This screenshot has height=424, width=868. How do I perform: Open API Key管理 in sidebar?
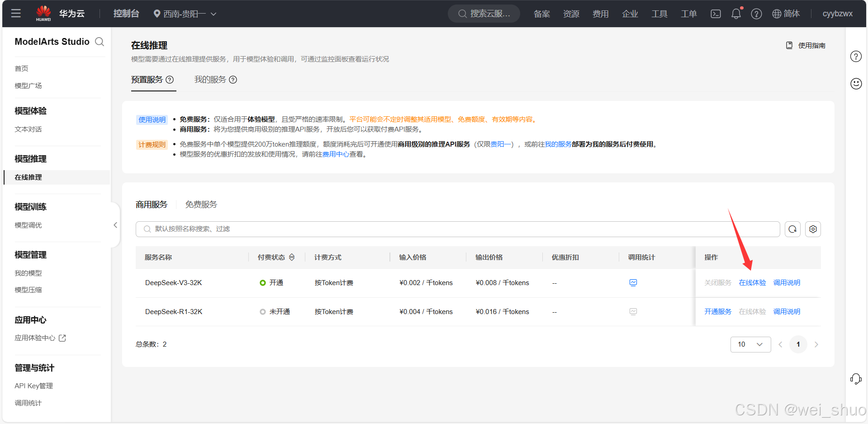(x=33, y=386)
